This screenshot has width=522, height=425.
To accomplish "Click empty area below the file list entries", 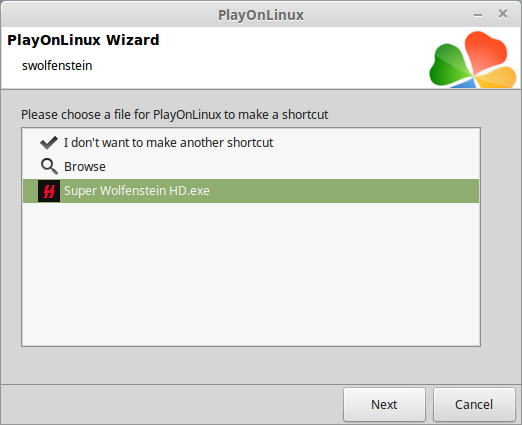I will pos(251,273).
